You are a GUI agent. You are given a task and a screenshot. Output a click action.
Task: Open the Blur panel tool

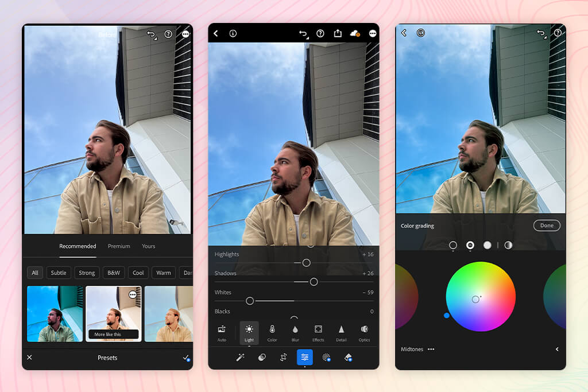coord(295,333)
